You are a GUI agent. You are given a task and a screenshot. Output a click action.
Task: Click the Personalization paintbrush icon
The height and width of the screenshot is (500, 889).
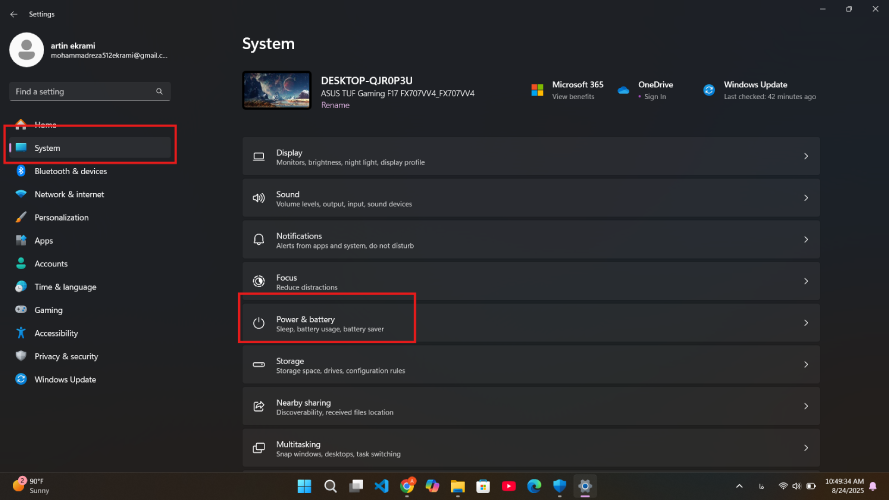tap(21, 217)
